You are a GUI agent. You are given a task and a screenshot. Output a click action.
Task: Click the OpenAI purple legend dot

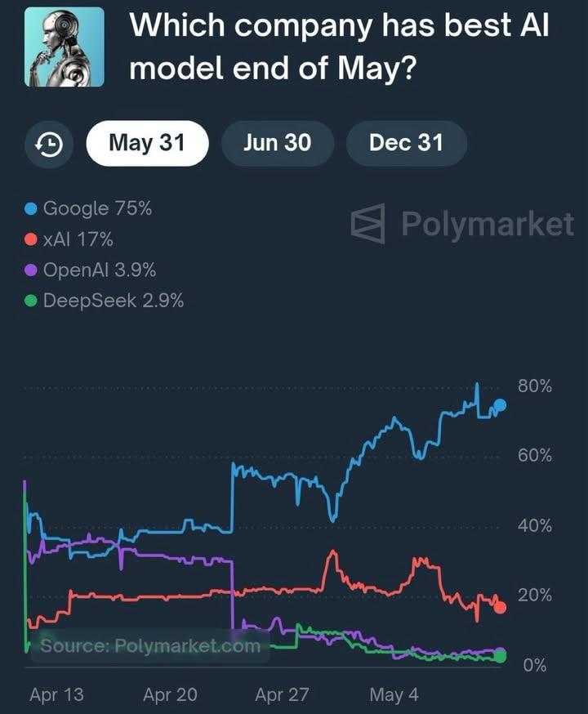tap(31, 270)
